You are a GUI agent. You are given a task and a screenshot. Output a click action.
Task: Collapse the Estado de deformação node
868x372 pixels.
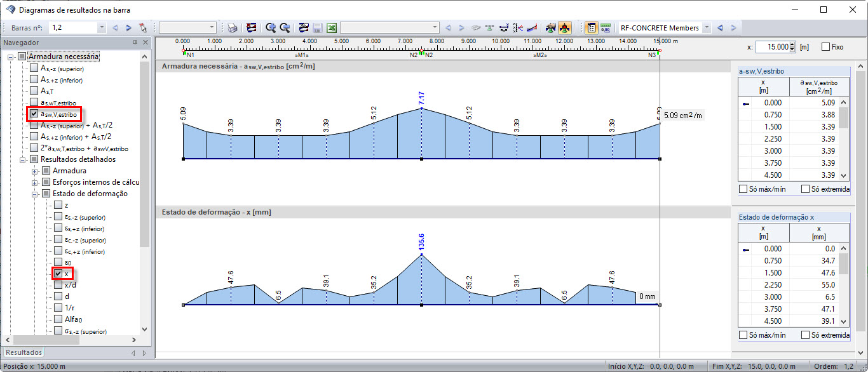coord(34,194)
